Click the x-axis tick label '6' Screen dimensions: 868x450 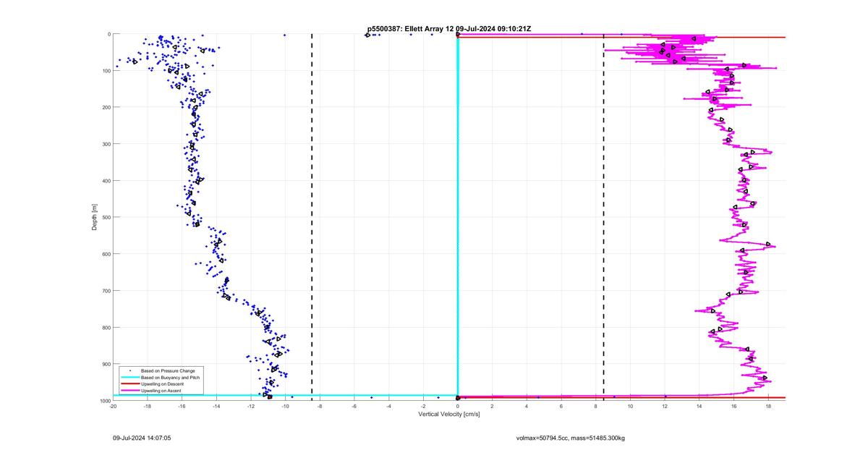[561, 406]
